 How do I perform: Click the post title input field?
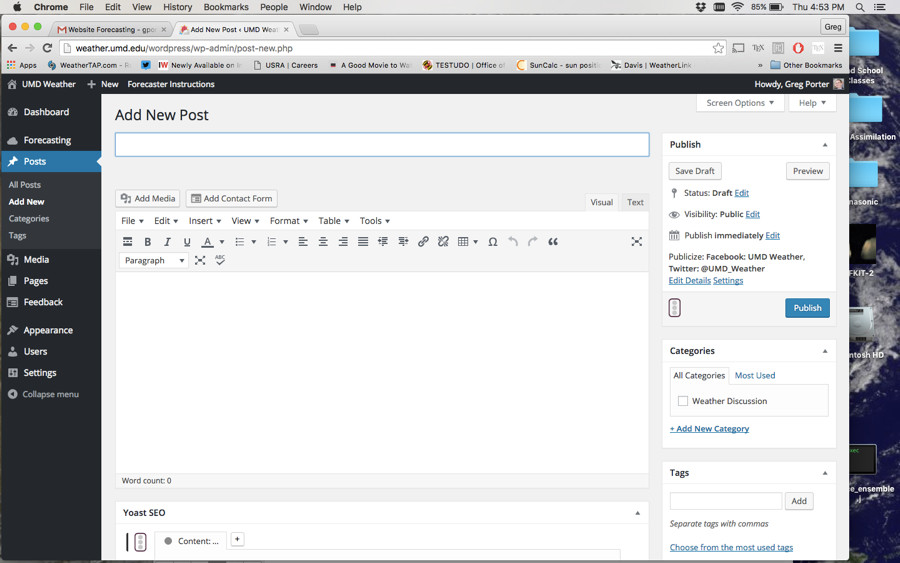[382, 145]
